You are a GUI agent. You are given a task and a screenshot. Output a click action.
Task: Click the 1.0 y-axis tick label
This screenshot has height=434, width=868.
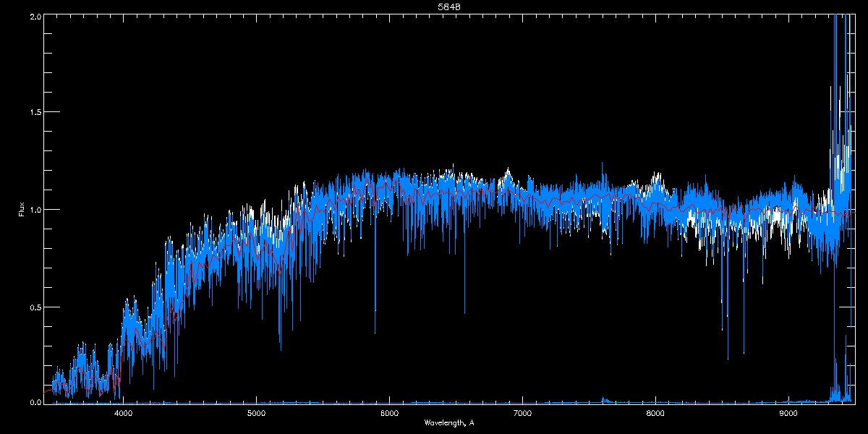pyautogui.click(x=35, y=210)
